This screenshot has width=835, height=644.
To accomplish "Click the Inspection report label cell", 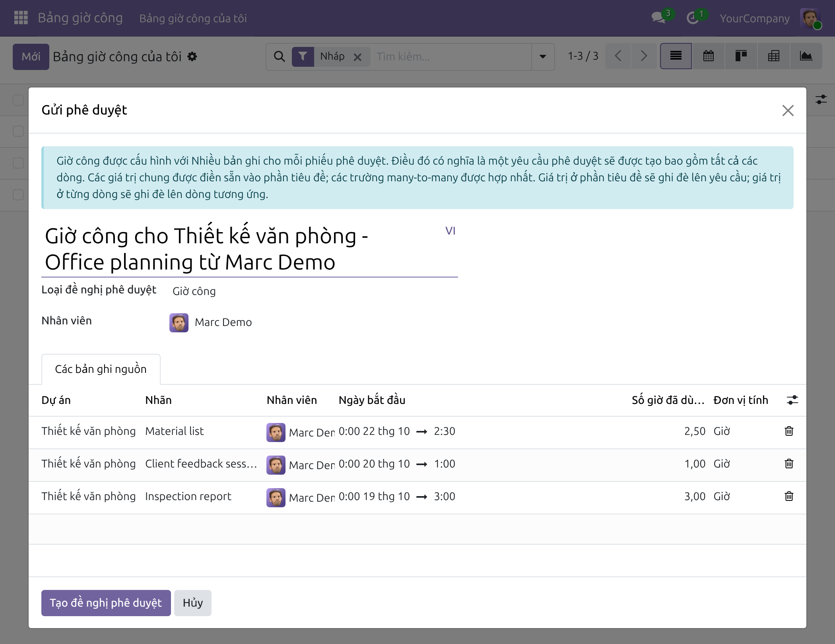I will 188,496.
